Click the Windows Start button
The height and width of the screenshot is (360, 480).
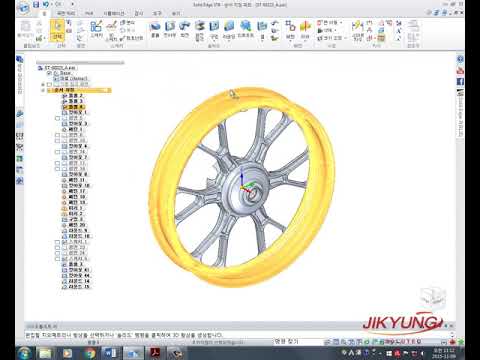24,353
